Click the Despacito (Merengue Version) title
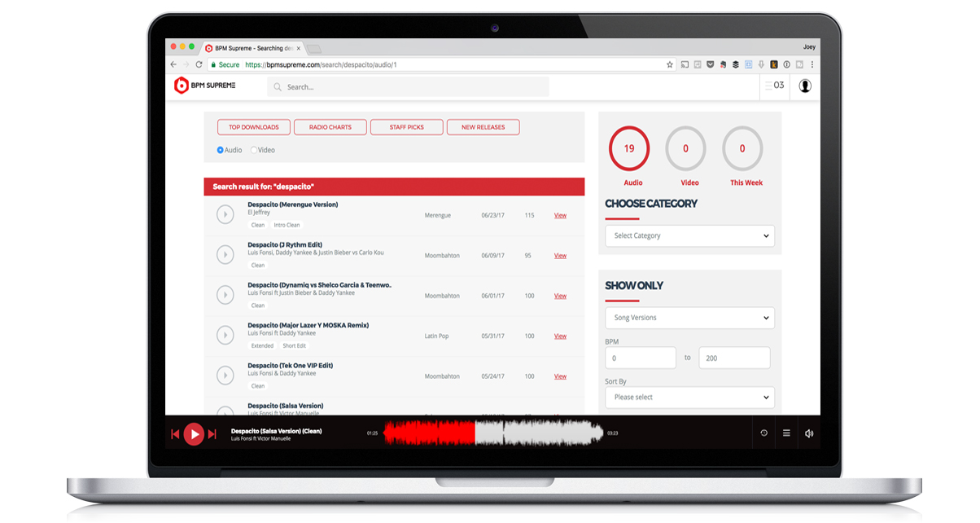980x523 pixels. coord(293,204)
